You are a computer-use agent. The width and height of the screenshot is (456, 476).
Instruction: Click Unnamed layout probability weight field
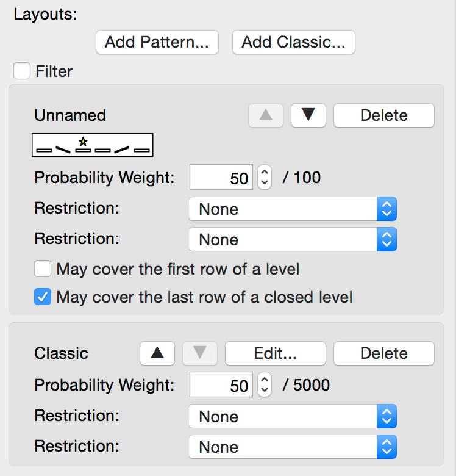pos(221,177)
